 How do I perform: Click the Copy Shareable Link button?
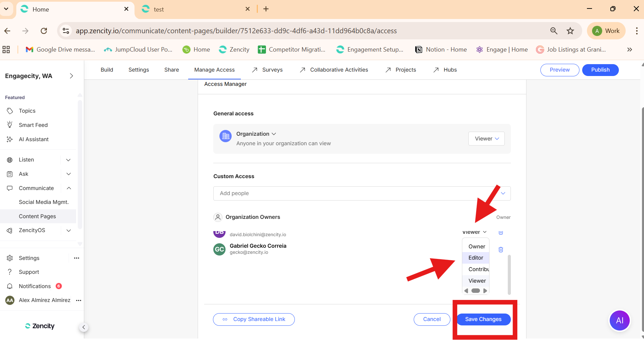tap(254, 319)
